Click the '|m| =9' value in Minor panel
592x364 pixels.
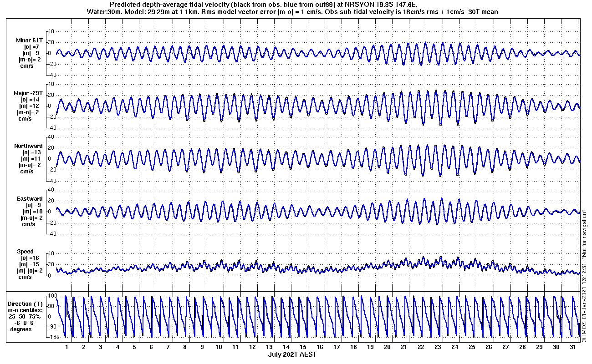point(32,53)
